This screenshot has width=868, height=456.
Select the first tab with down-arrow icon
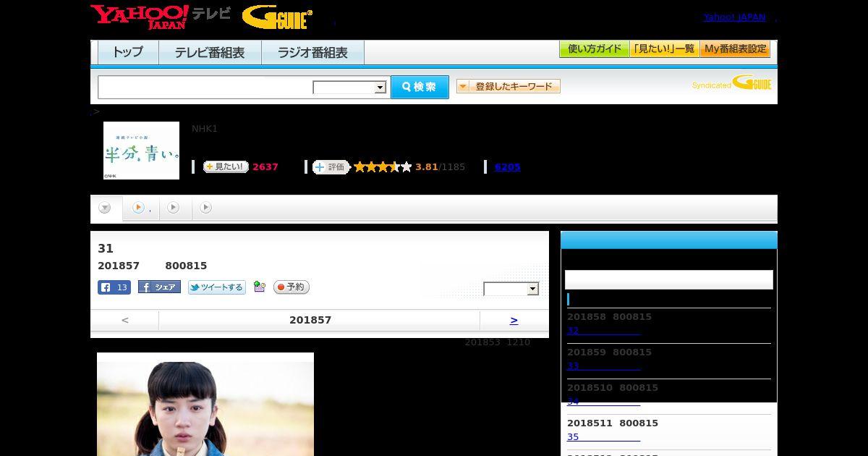[106, 208]
